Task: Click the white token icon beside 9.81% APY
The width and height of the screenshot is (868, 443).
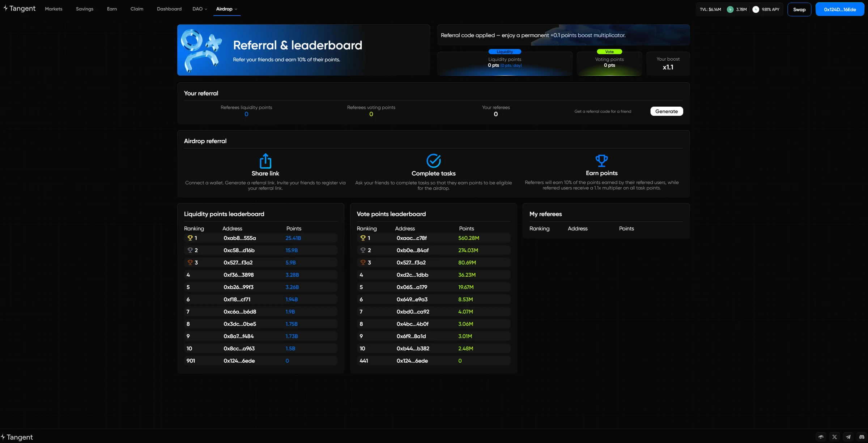Action: [756, 9]
